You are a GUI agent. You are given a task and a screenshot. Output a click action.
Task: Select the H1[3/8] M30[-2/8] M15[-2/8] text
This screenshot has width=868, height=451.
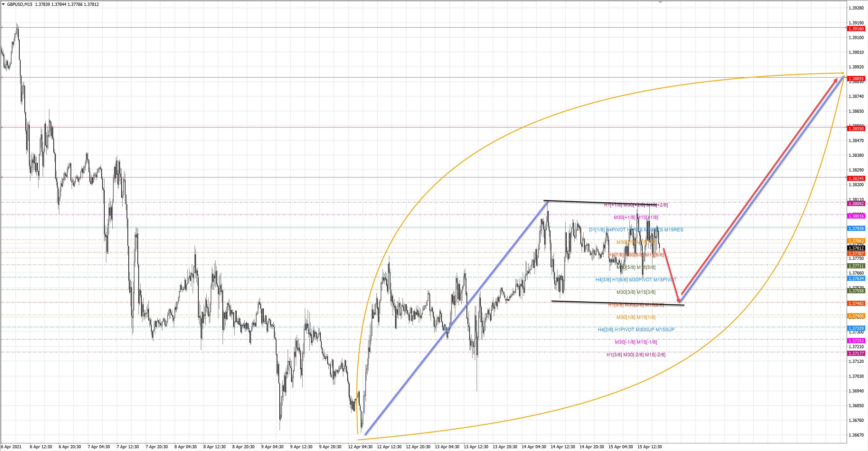(636, 355)
